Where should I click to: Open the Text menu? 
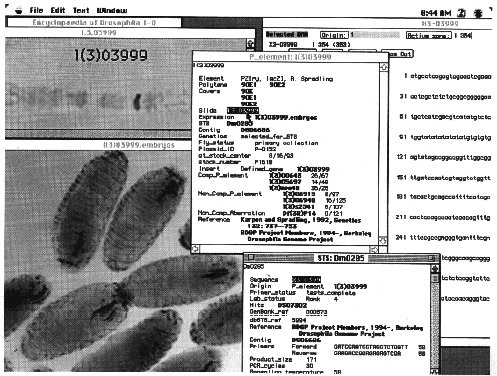[x=81, y=10]
